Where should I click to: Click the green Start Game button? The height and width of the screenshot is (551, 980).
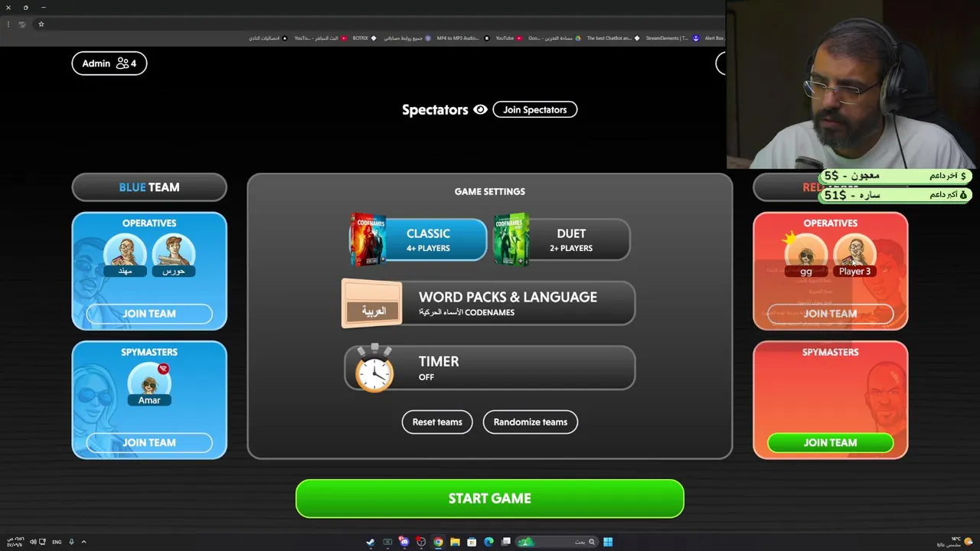(x=490, y=498)
